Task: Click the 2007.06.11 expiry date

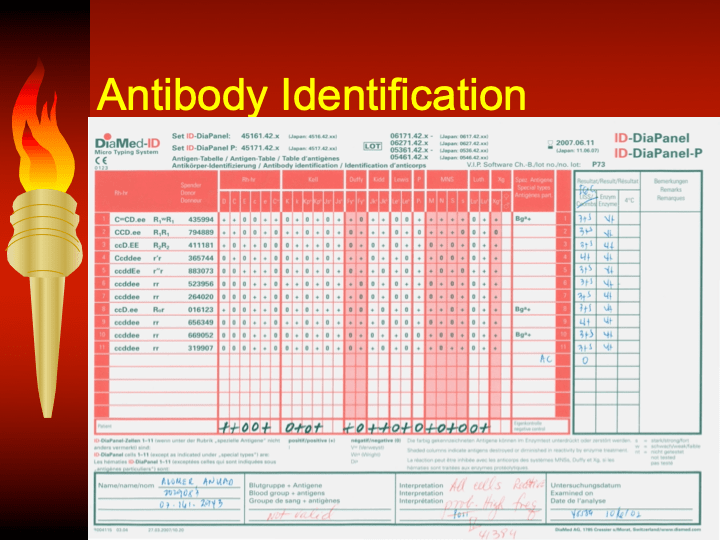Action: (x=580, y=143)
